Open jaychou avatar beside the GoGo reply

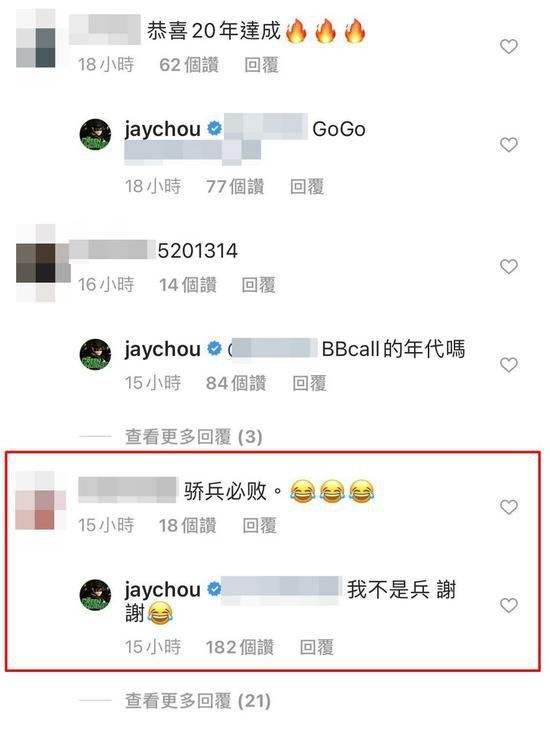pos(95,134)
